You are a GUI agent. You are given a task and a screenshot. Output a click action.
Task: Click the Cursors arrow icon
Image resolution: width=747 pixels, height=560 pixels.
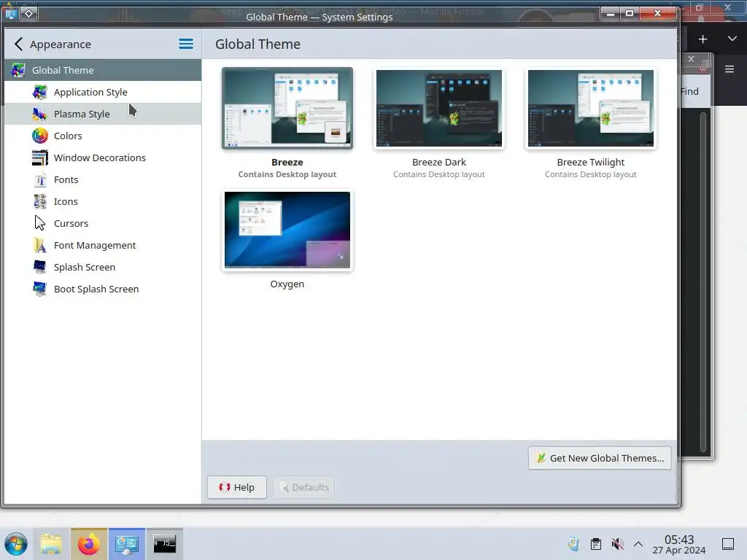(40, 223)
